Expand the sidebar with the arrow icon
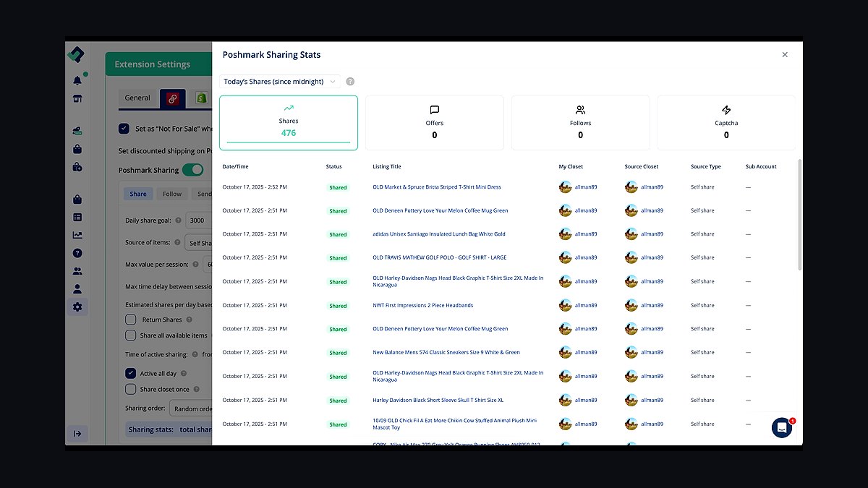868x488 pixels. pos(77,434)
